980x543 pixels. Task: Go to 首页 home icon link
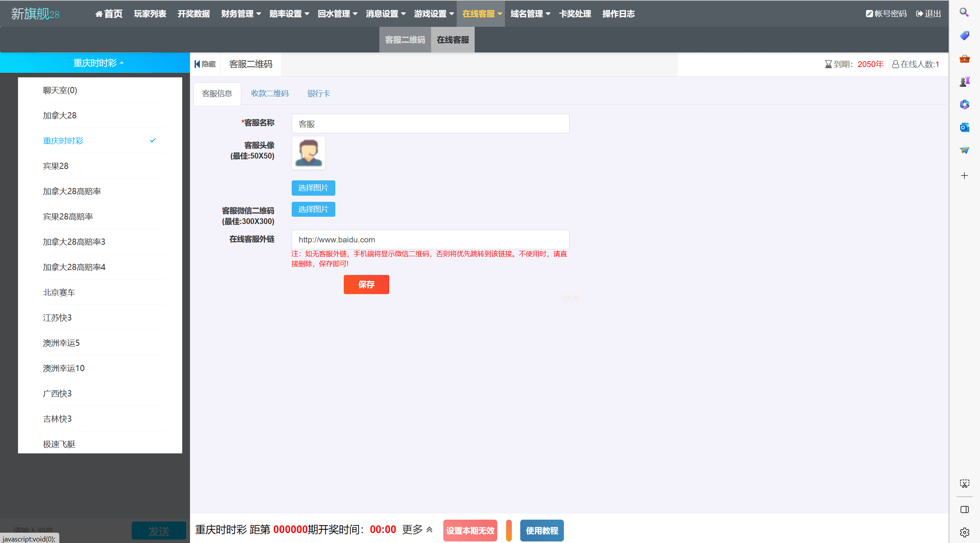point(109,14)
